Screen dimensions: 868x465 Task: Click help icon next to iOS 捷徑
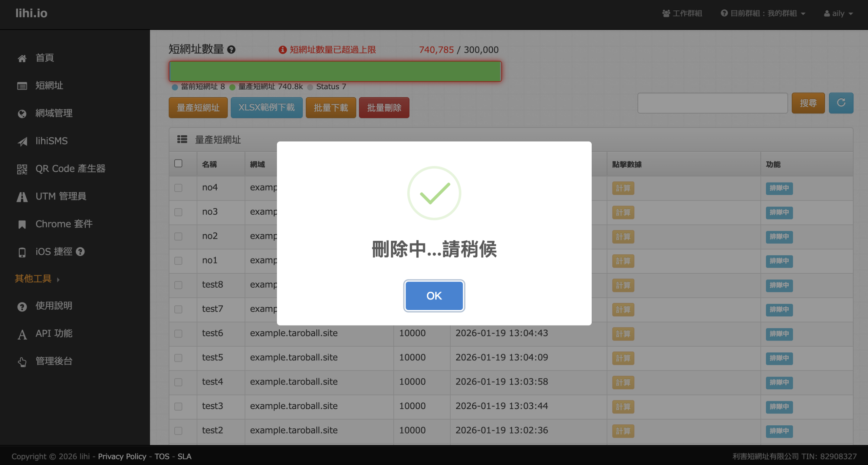(x=80, y=252)
